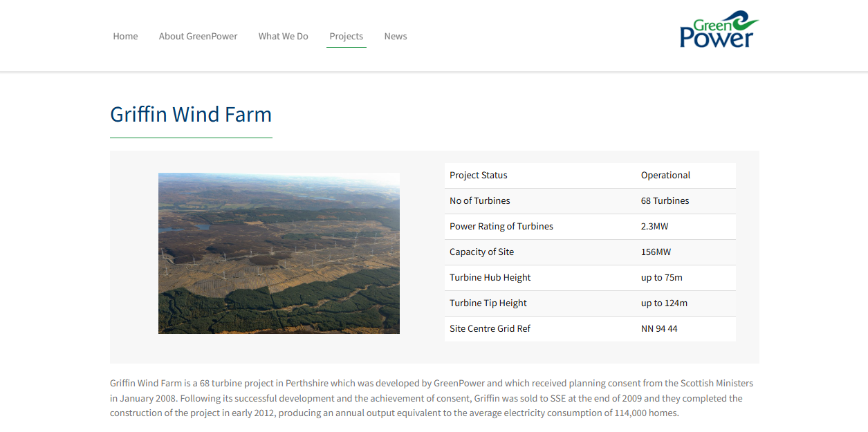Select the Capacity of Site row
Image resolution: width=868 pixels, height=432 pixels.
[481, 252]
